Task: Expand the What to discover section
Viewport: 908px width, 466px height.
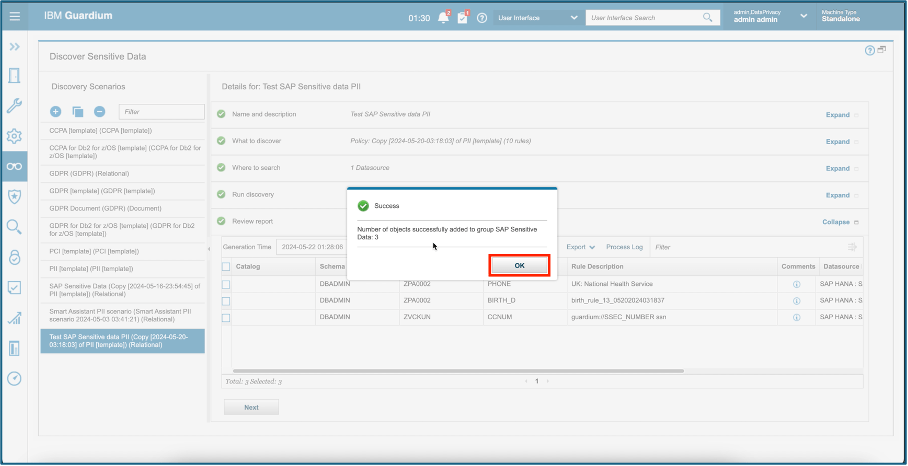Action: 837,141
